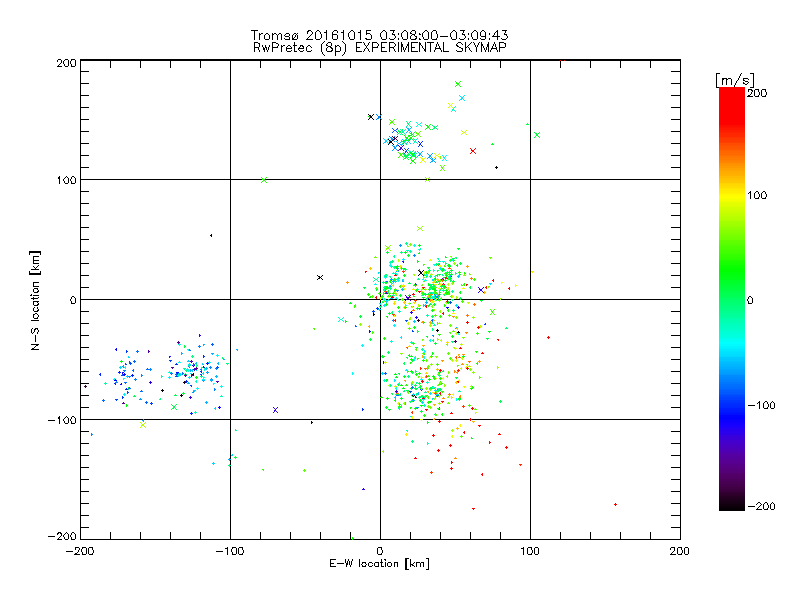The height and width of the screenshot is (600, 800).
Task: Click colorbar tick label '-100'
Action: click(x=761, y=405)
